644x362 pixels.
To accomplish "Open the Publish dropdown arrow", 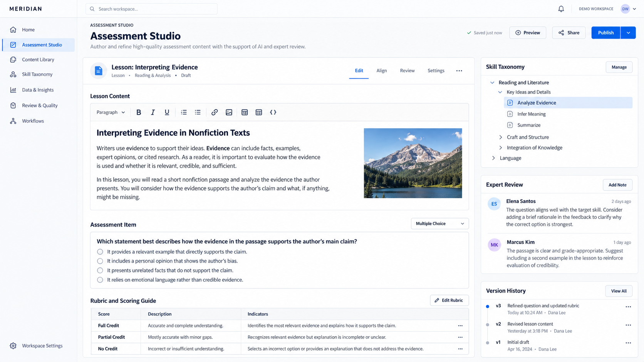I will (x=628, y=33).
